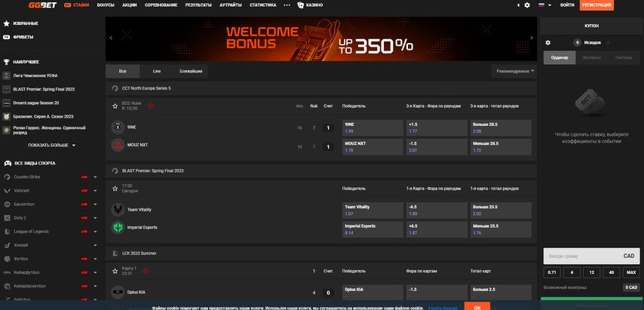Click the Counter-Strike sport icon
The image size is (644, 310).
(x=7, y=177)
